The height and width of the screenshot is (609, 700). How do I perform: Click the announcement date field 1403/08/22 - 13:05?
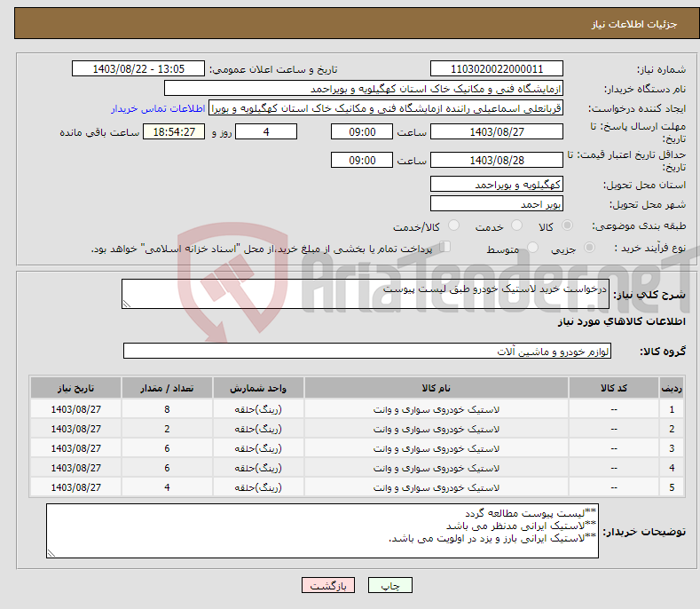138,69
